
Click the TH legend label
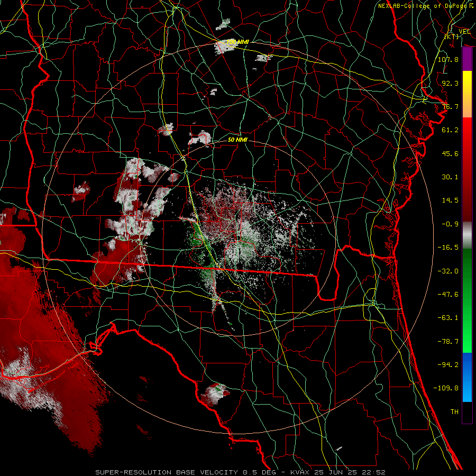(x=454, y=412)
